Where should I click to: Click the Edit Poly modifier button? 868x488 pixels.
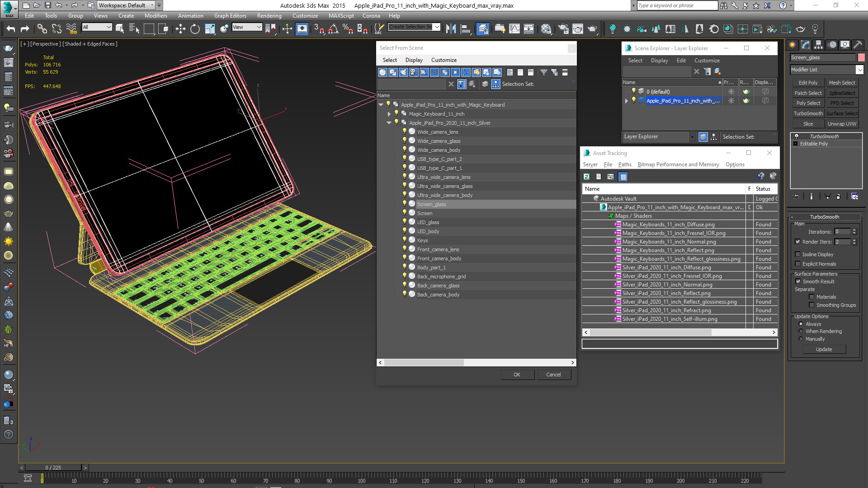808,83
